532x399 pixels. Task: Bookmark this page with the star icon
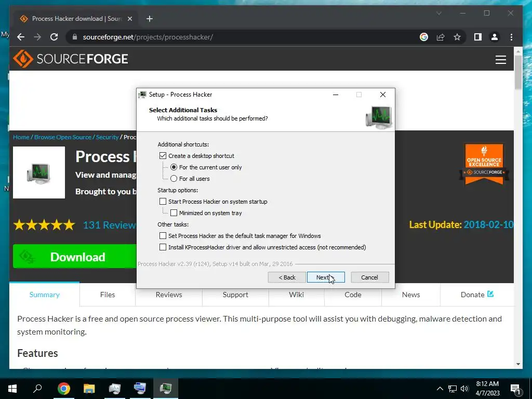[x=457, y=37]
